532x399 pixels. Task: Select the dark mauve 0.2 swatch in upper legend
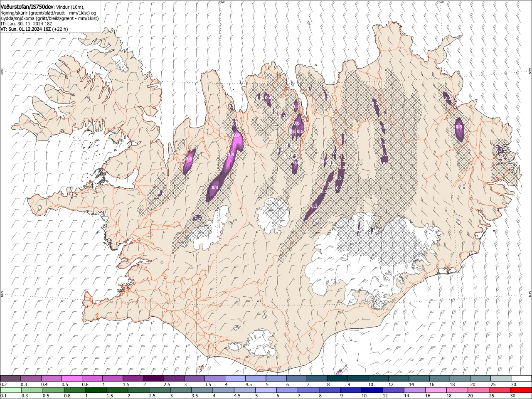pyautogui.click(x=10, y=379)
